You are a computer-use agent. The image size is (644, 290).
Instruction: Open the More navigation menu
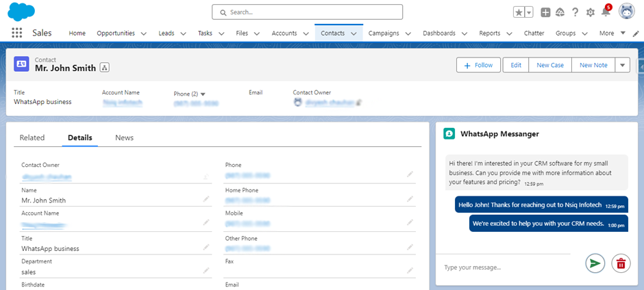click(612, 34)
